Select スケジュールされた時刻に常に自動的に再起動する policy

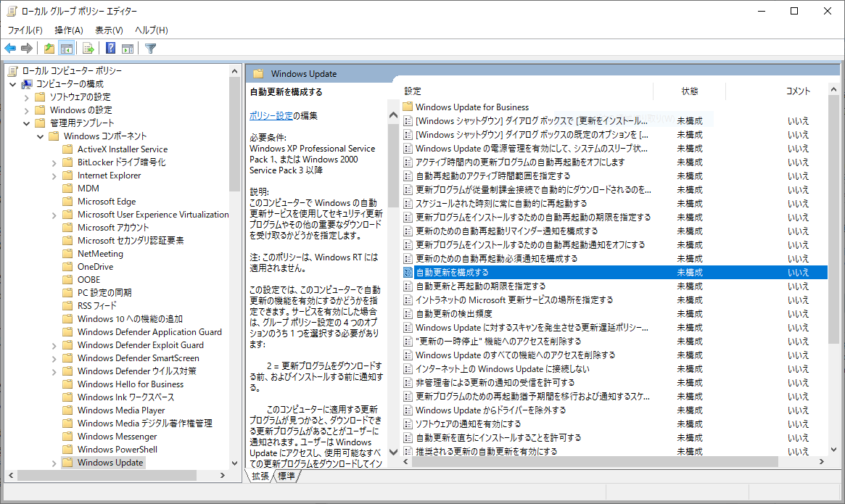click(x=501, y=203)
